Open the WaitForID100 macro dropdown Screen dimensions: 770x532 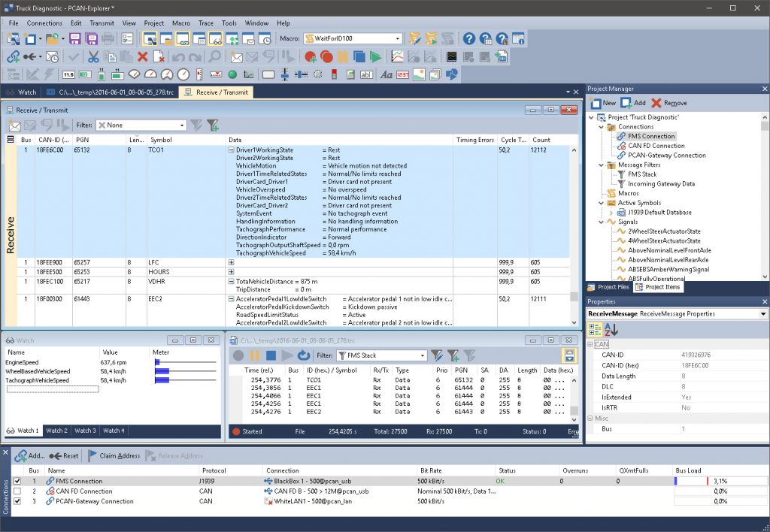(399, 38)
